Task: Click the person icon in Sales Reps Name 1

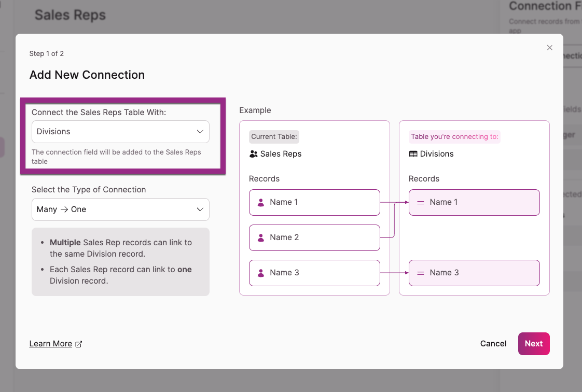Action: pyautogui.click(x=261, y=203)
